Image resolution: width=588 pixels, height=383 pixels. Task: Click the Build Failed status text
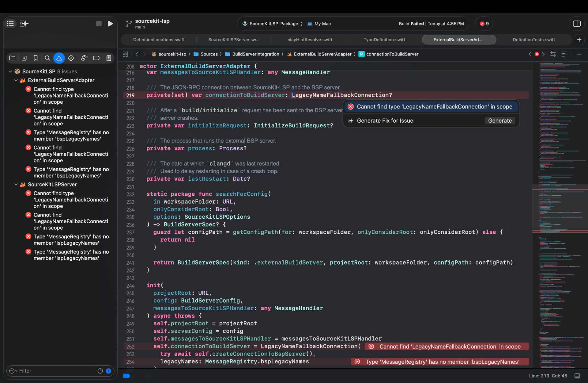tap(431, 24)
